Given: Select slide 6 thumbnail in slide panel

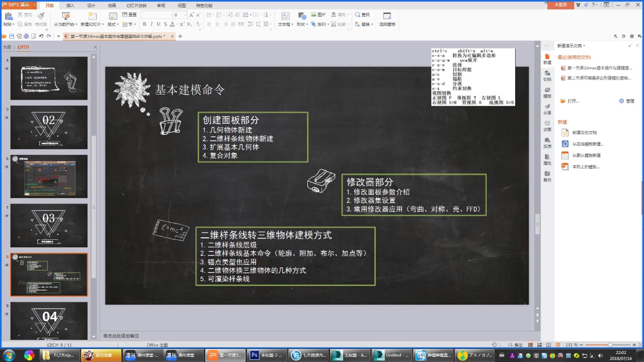Looking at the screenshot, I should point(49,176).
